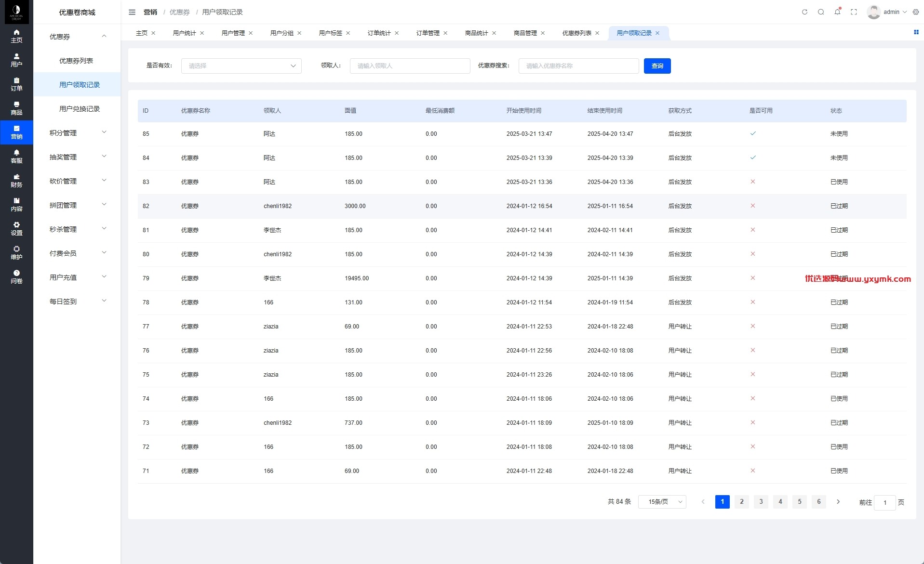Go to 商品 in the sidebar
This screenshot has width=924, height=564.
(x=16, y=108)
